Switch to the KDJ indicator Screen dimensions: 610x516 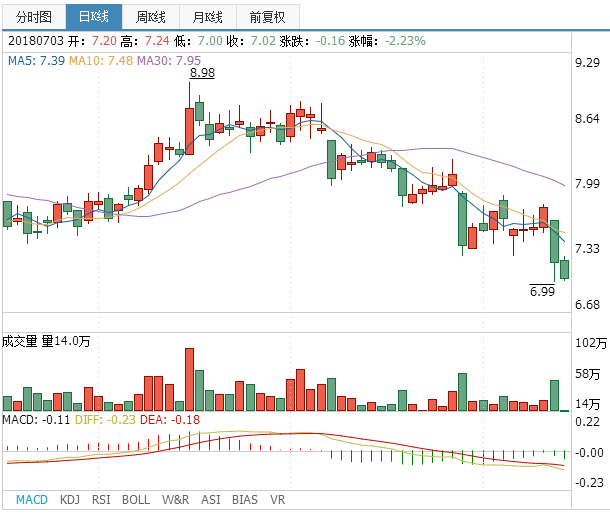(70, 499)
